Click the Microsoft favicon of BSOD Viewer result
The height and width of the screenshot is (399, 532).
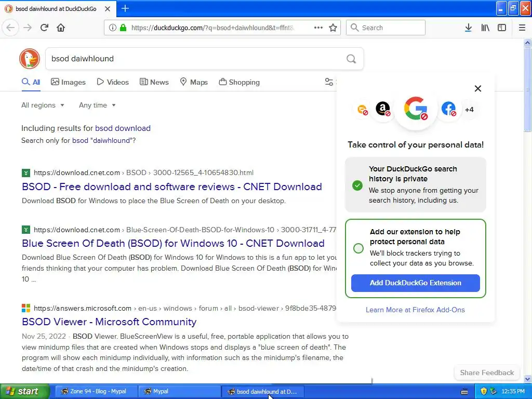(x=26, y=308)
